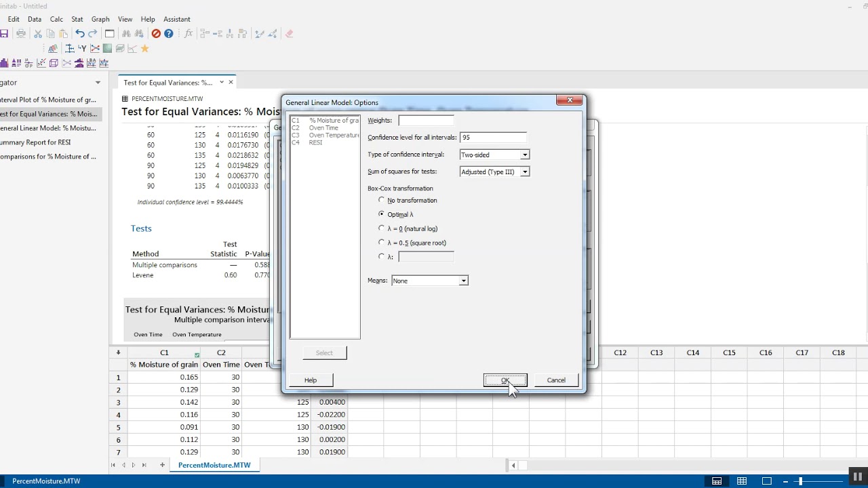Image resolution: width=868 pixels, height=488 pixels.
Task: Click add new worksheet plus icon
Action: [162, 465]
